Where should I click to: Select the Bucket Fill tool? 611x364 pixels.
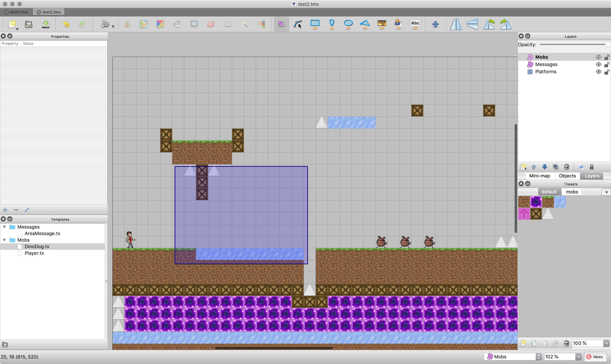177,24
